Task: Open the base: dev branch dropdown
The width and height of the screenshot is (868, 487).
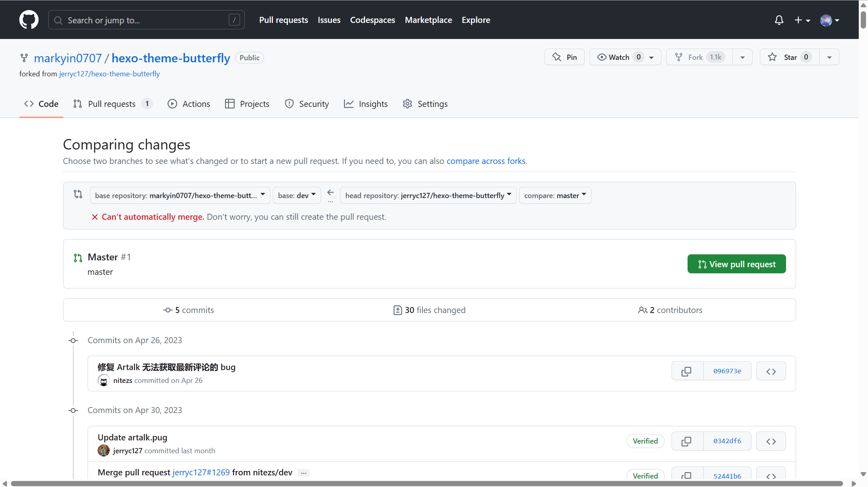Action: pyautogui.click(x=296, y=195)
